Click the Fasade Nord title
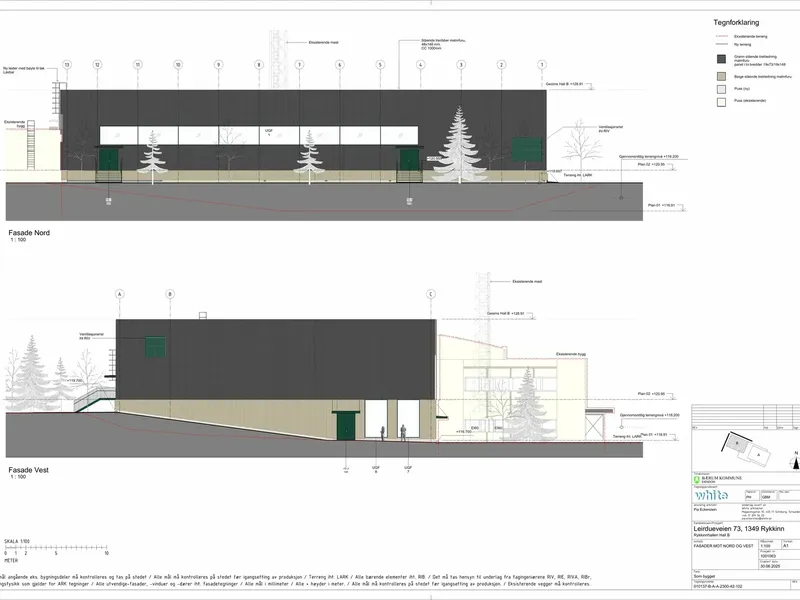Screen dimensions: 800x600 click(x=29, y=233)
